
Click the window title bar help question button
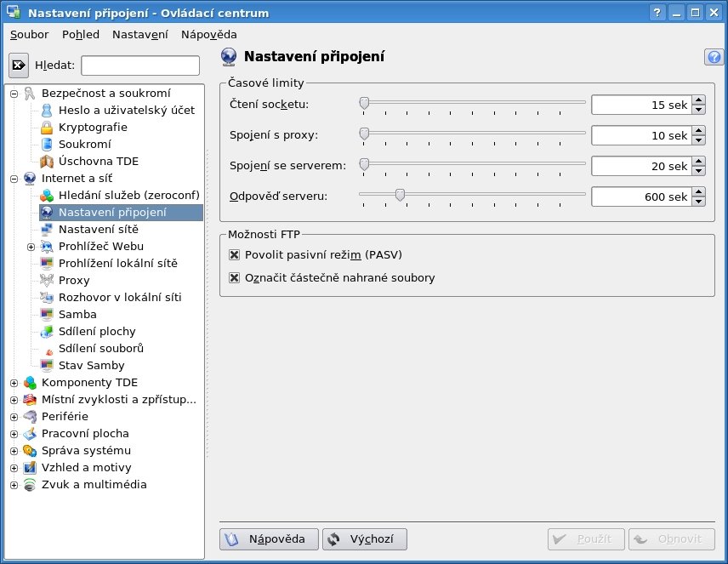(657, 13)
